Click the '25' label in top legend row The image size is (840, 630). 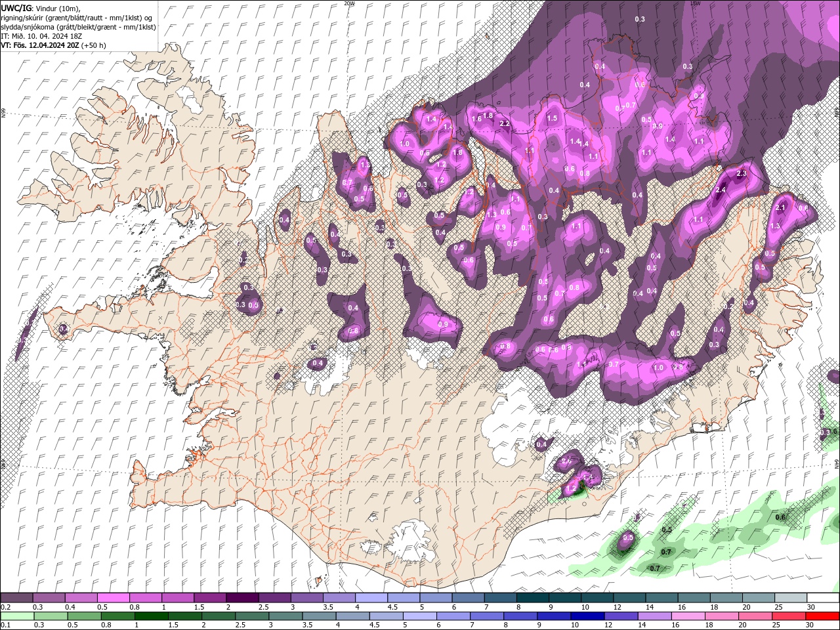(x=778, y=607)
